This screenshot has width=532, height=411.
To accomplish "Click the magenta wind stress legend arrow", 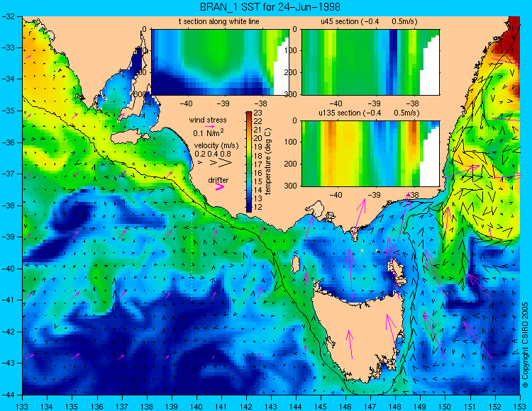I will [210, 126].
